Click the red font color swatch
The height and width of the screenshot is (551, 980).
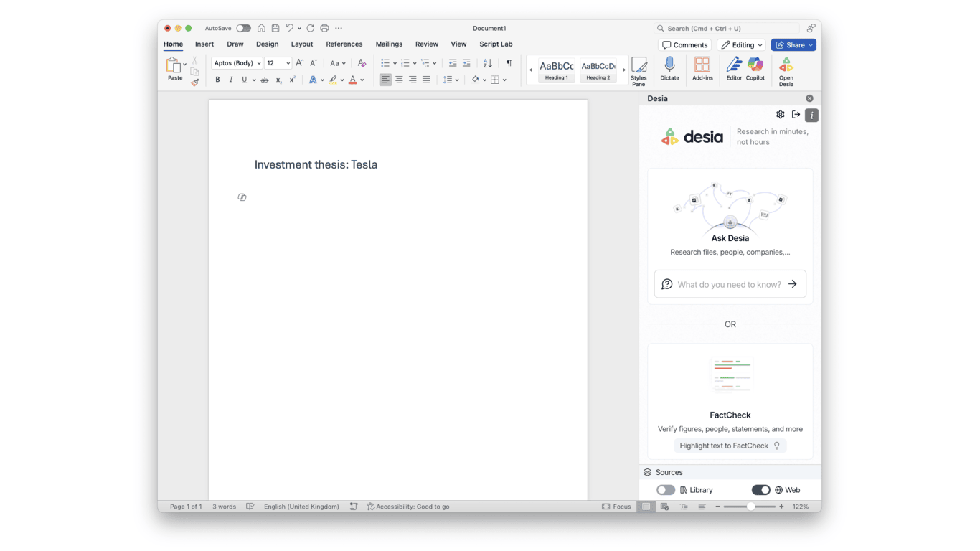[x=352, y=80]
